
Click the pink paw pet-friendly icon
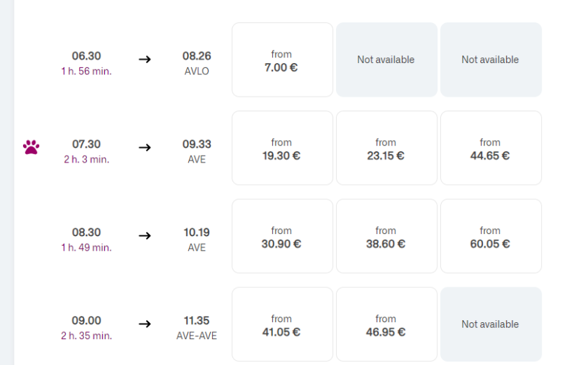[x=31, y=147]
